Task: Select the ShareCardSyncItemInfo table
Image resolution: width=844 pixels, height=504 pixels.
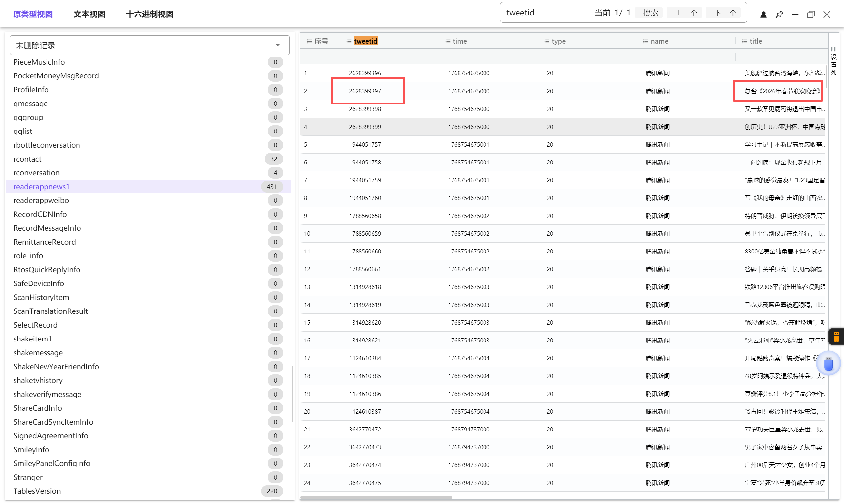Action: [148, 422]
